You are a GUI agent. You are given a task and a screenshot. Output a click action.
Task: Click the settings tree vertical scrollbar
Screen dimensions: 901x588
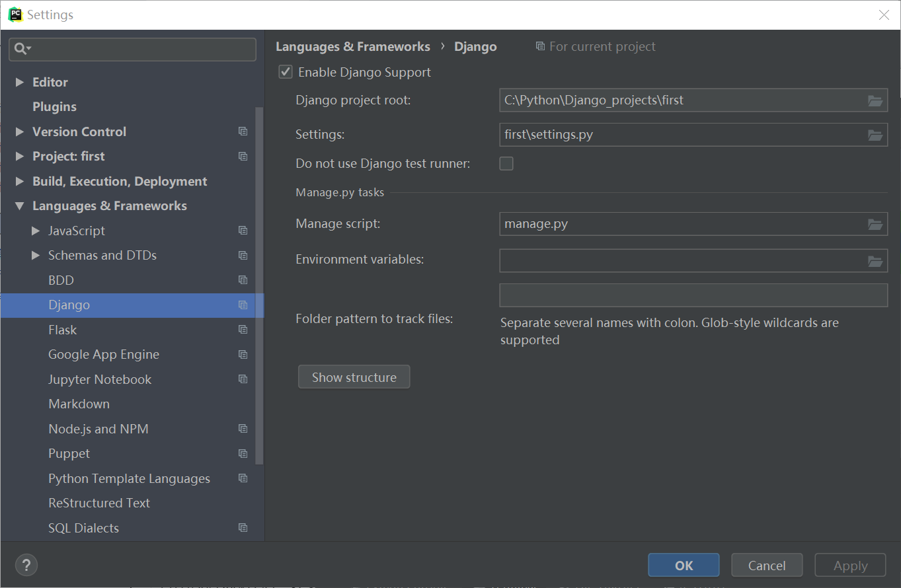259,285
